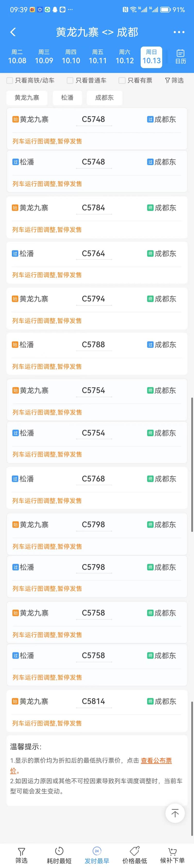
Task: Select the 周五 10.11 date tab
Action: (98, 57)
